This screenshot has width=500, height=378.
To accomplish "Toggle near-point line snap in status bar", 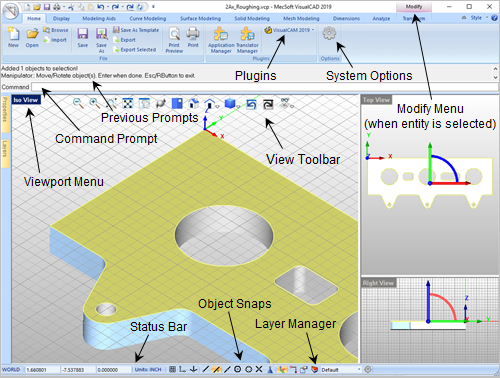I will click(x=227, y=369).
